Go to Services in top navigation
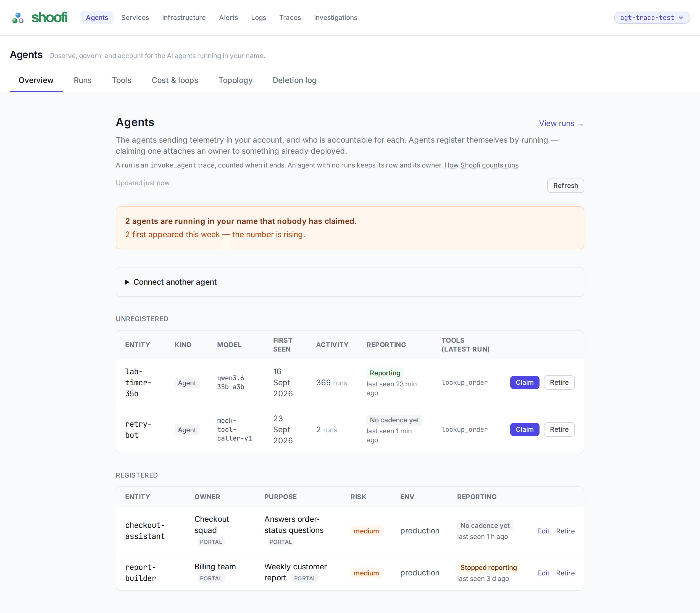700x613 pixels. tap(135, 17)
